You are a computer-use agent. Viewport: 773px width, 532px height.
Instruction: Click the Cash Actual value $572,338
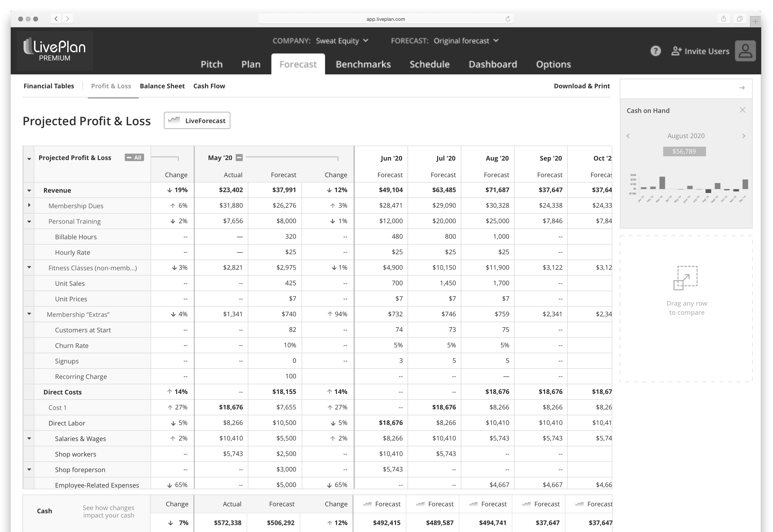pyautogui.click(x=227, y=523)
